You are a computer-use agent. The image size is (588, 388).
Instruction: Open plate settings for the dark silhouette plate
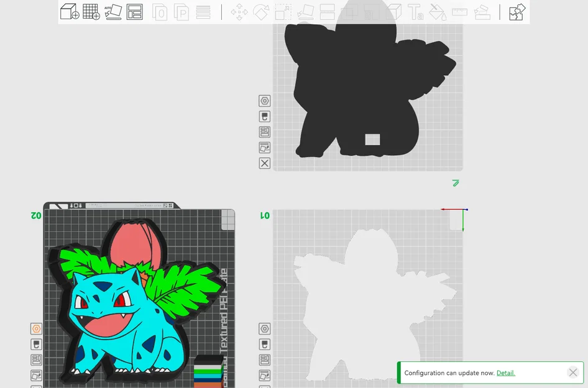264,101
